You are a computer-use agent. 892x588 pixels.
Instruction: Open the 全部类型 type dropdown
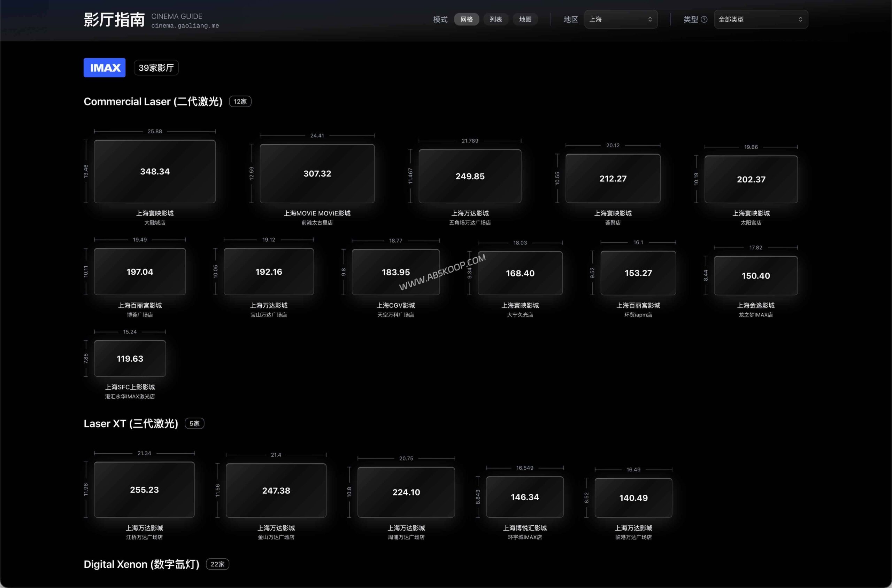pos(760,19)
